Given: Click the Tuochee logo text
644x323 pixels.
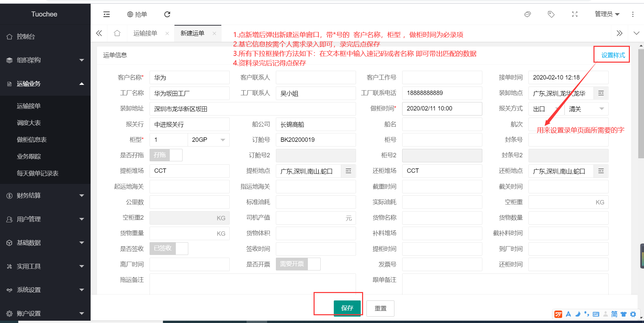Looking at the screenshot, I should [44, 14].
